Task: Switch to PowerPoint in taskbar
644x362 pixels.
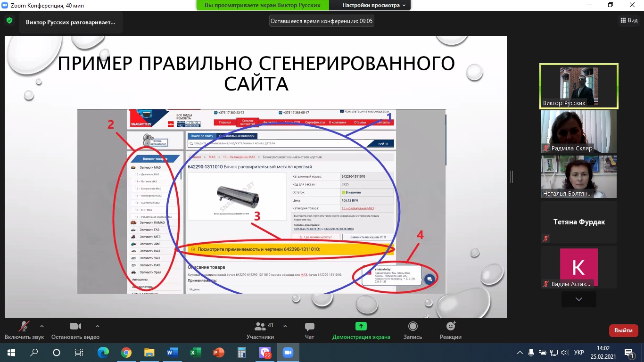Action: click(x=218, y=352)
